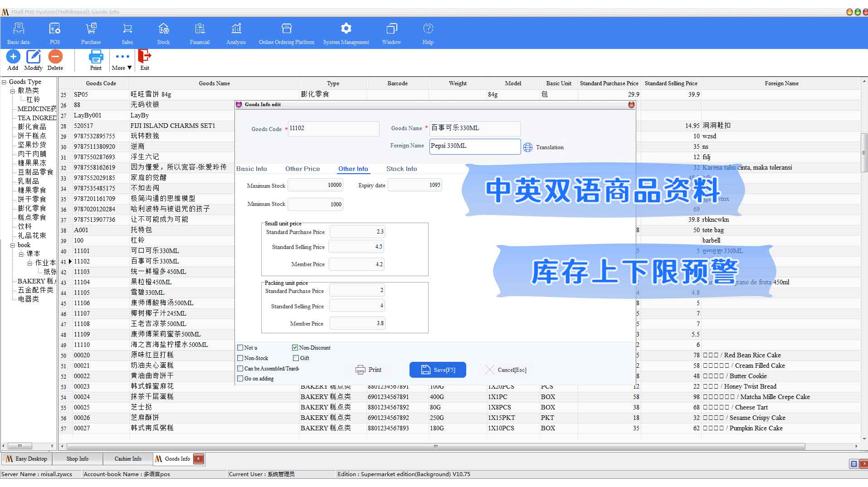Collapse the 课本 tree node
Viewport: 868px width, 487px height.
click(x=21, y=254)
